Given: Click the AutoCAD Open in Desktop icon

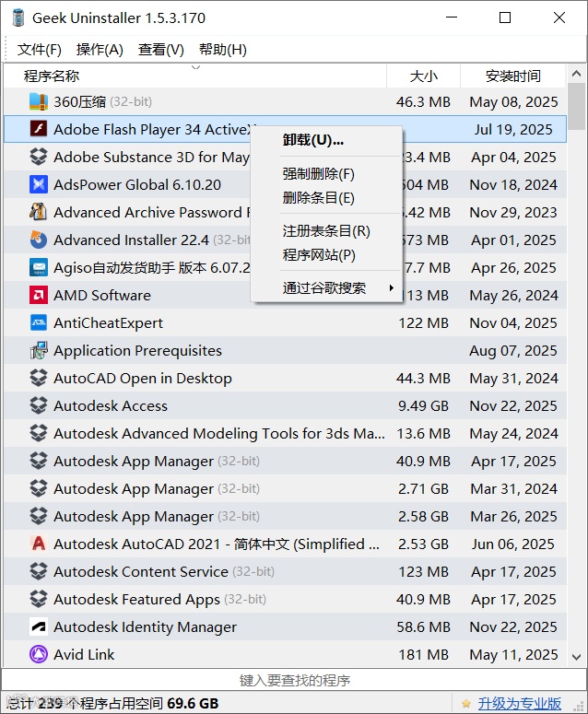Looking at the screenshot, I should [x=39, y=378].
